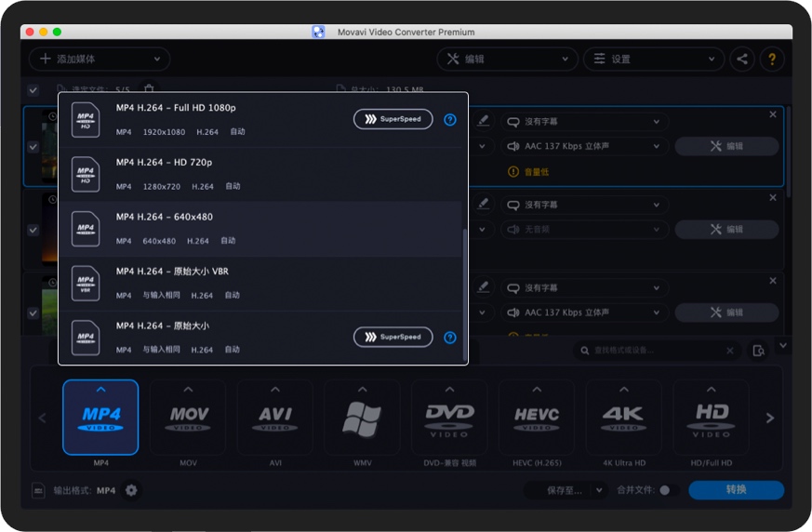Viewport: 812px width, 532px height.
Task: Click the third file's 编辑 button
Action: 726,313
